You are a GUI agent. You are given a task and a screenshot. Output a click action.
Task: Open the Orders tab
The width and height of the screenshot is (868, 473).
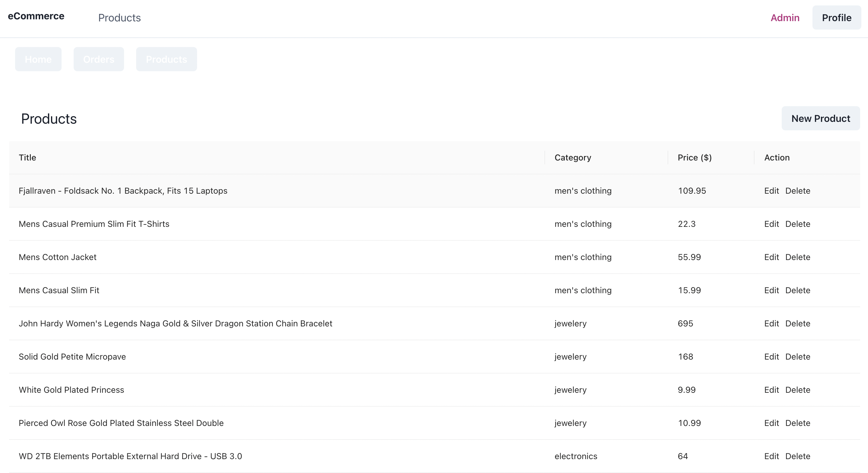pyautogui.click(x=98, y=59)
